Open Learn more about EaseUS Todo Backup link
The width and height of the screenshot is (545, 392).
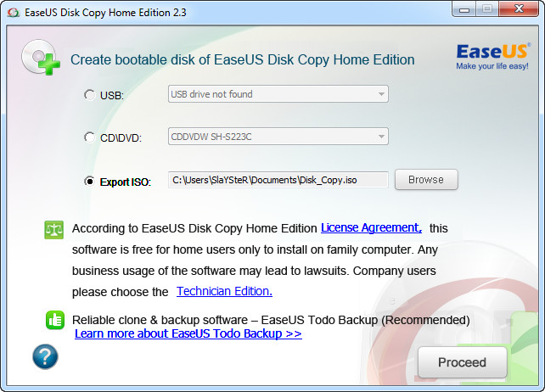click(x=188, y=333)
